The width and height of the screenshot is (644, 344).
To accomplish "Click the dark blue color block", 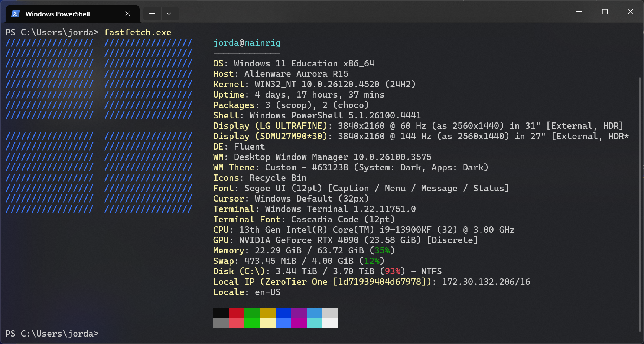I will tap(283, 313).
